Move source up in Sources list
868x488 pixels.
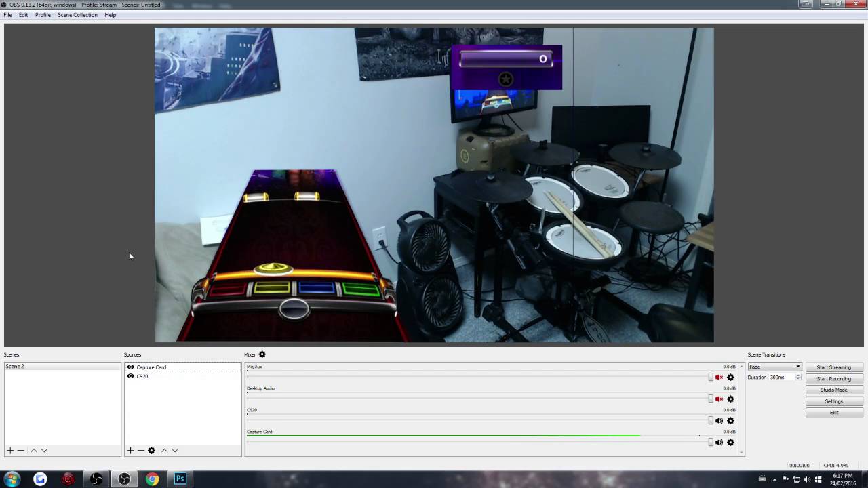tap(164, 451)
